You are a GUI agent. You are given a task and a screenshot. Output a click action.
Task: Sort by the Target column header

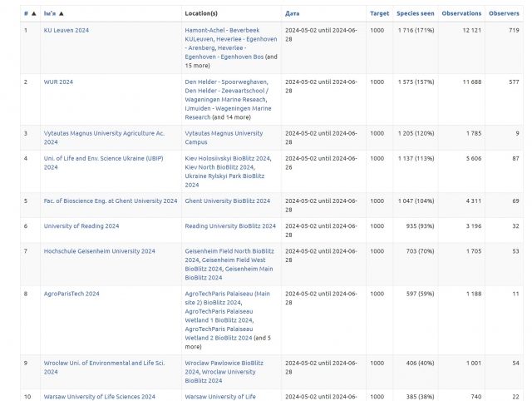[379, 14]
